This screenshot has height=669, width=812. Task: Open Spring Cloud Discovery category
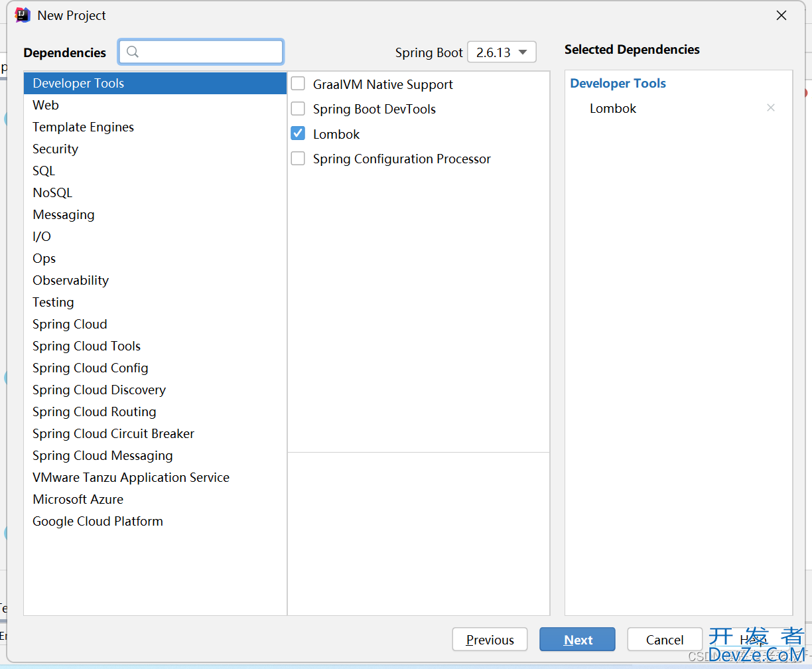tap(155, 390)
